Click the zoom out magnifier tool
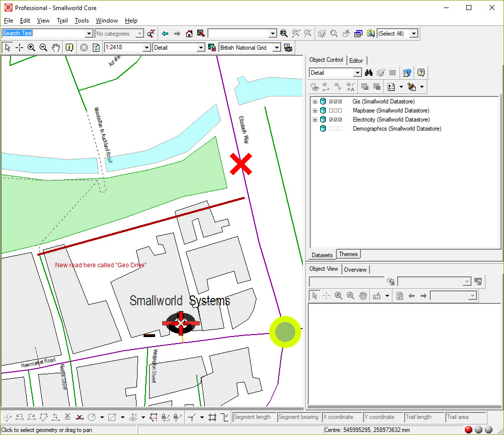Image resolution: width=504 pixels, height=435 pixels. pyautogui.click(x=43, y=48)
